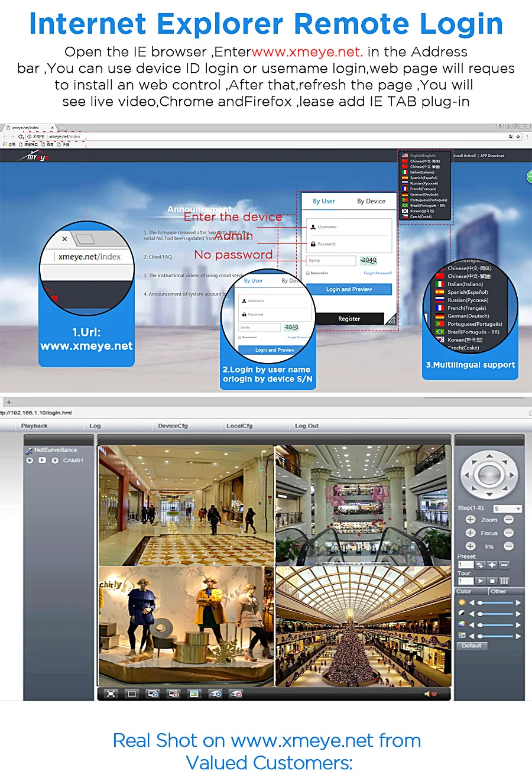
Task: Choose German(Deutsch) from language list
Action: coord(424,194)
